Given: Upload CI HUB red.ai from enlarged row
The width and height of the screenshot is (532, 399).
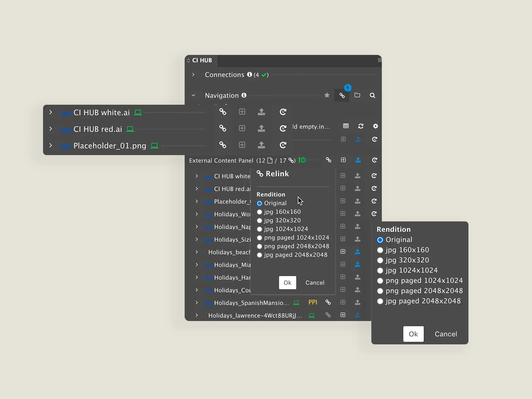Looking at the screenshot, I should tap(261, 128).
